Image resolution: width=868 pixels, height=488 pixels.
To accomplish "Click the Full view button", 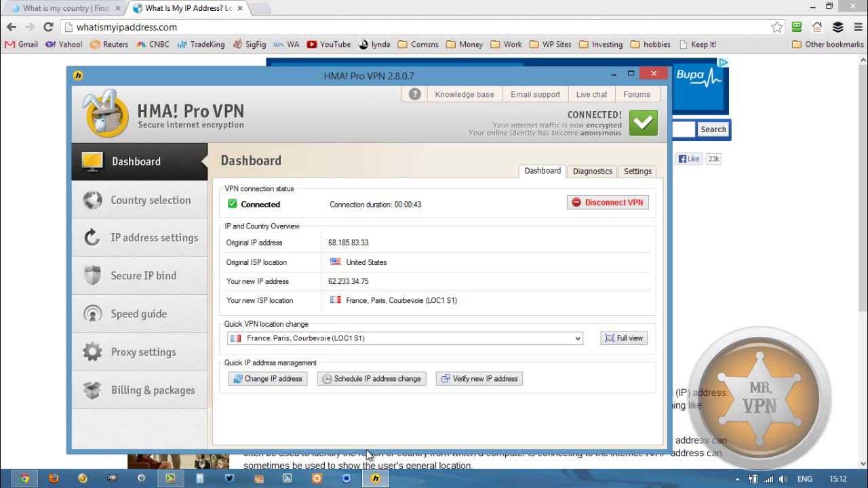I will [x=624, y=338].
